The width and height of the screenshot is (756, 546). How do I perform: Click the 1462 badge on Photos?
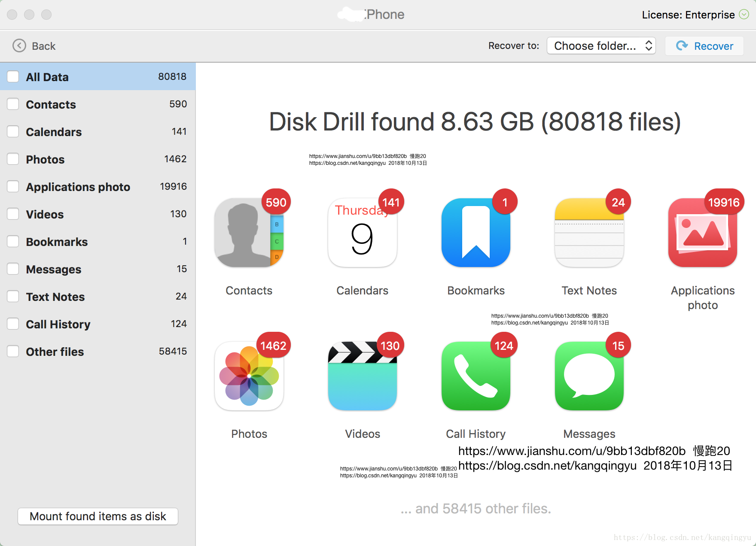pos(273,346)
